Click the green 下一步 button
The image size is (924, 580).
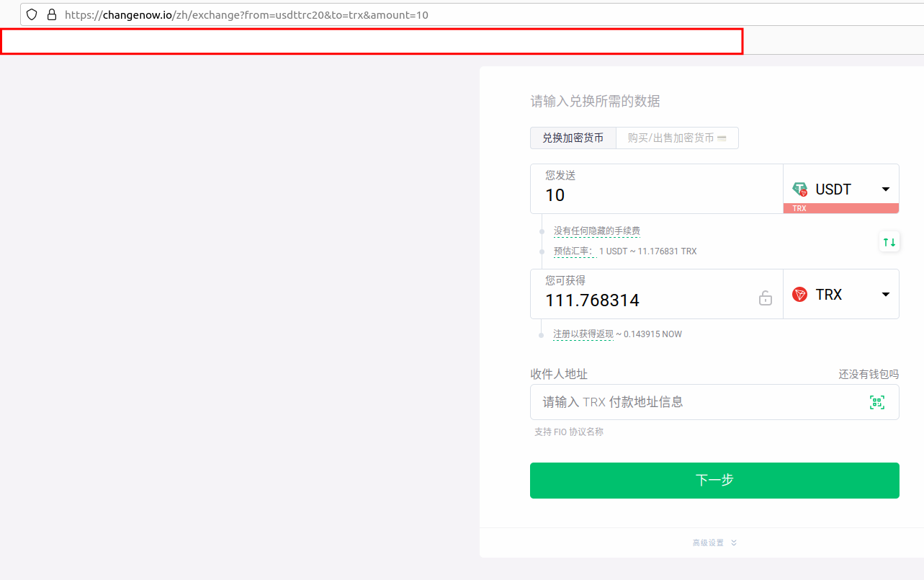[714, 481]
